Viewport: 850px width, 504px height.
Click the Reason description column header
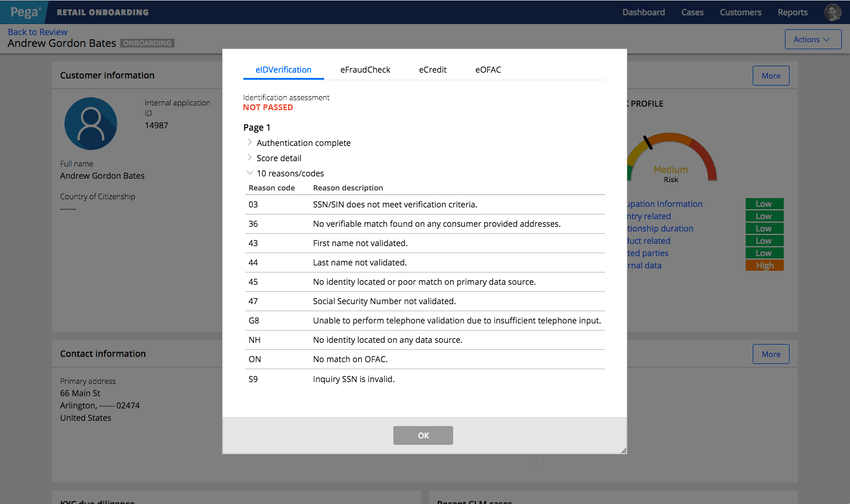(x=348, y=188)
